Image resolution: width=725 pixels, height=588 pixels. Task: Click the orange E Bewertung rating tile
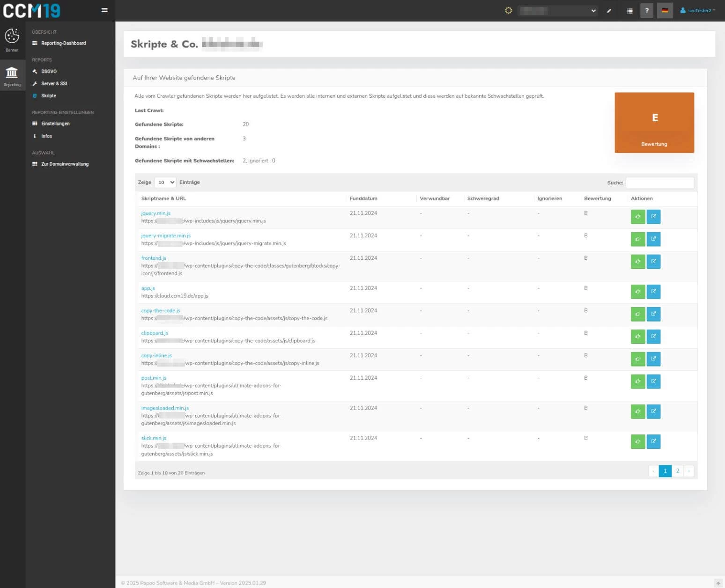pyautogui.click(x=654, y=123)
